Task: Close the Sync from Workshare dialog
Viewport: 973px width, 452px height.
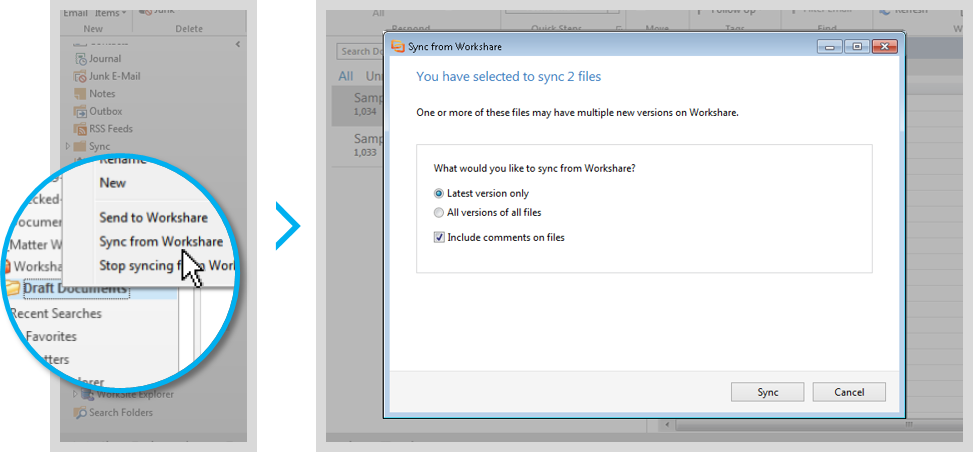Action: (885, 47)
